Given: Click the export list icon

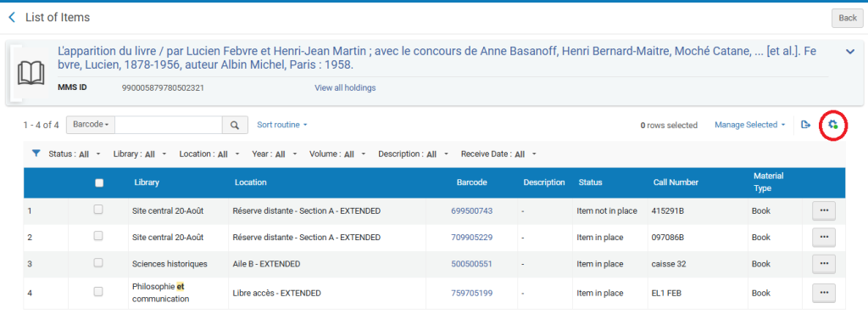Looking at the screenshot, I should (x=805, y=125).
